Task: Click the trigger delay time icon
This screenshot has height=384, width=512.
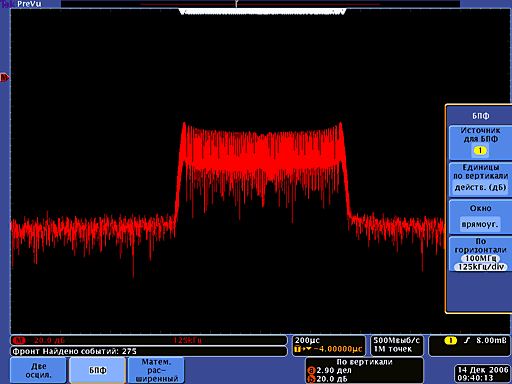Action: pyautogui.click(x=303, y=349)
